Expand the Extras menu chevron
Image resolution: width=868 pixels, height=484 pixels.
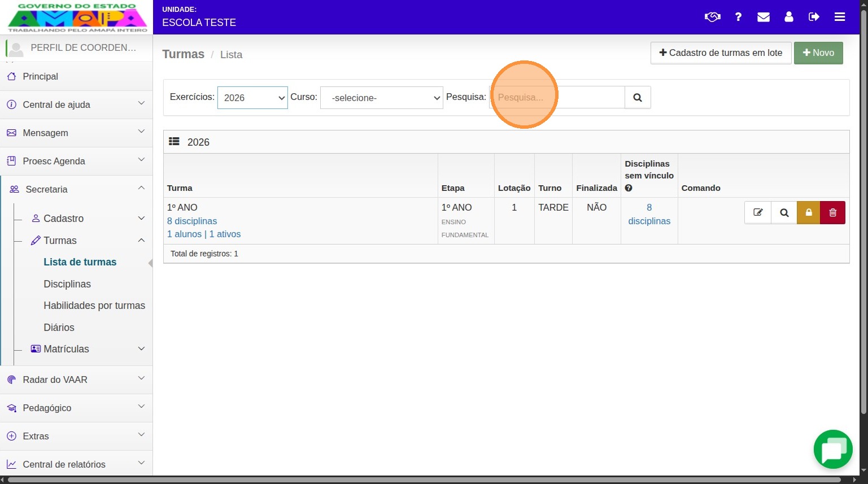[x=141, y=435]
